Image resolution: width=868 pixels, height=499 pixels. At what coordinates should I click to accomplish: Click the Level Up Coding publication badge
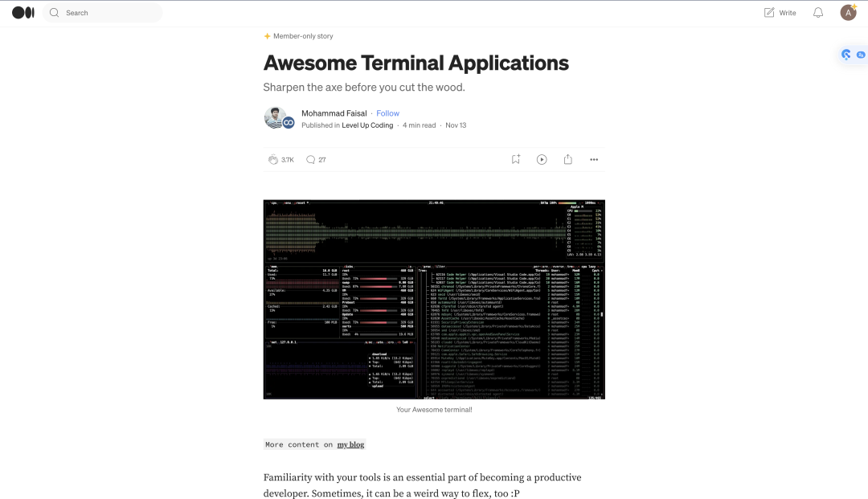click(289, 124)
